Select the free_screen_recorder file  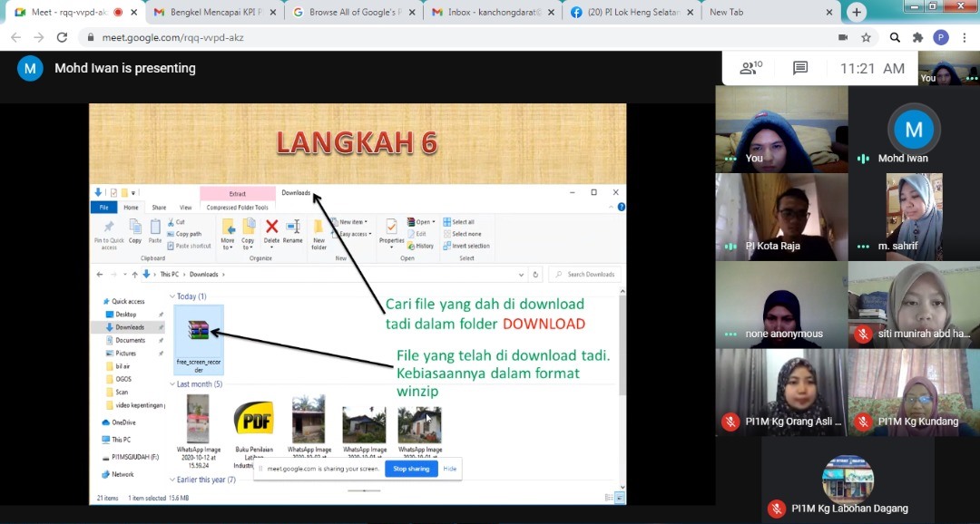click(x=199, y=343)
